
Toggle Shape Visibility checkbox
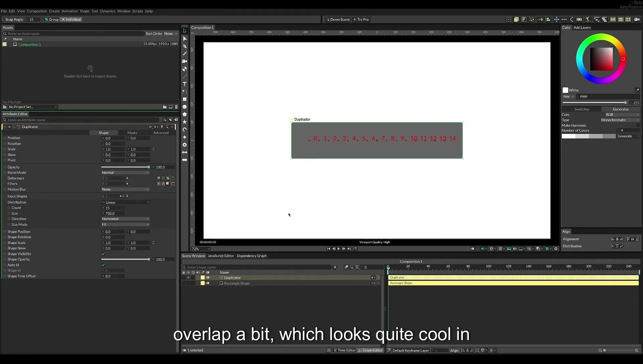tap(103, 254)
